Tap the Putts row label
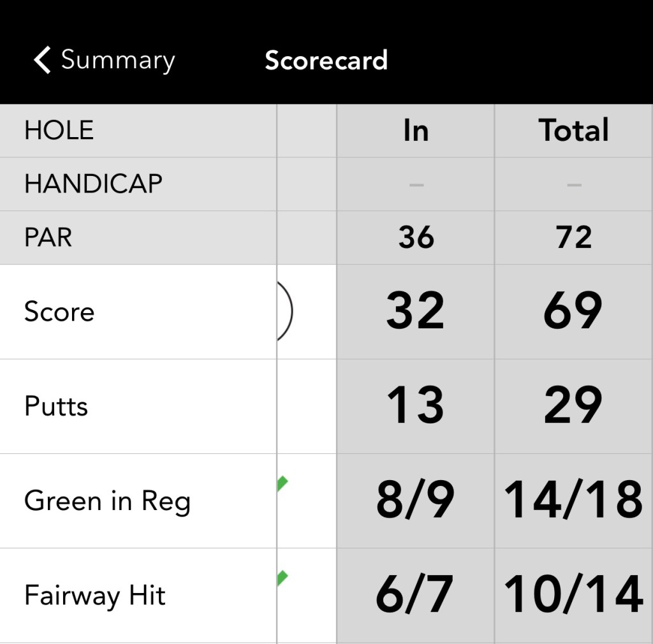Image resolution: width=653 pixels, height=644 pixels. [56, 406]
